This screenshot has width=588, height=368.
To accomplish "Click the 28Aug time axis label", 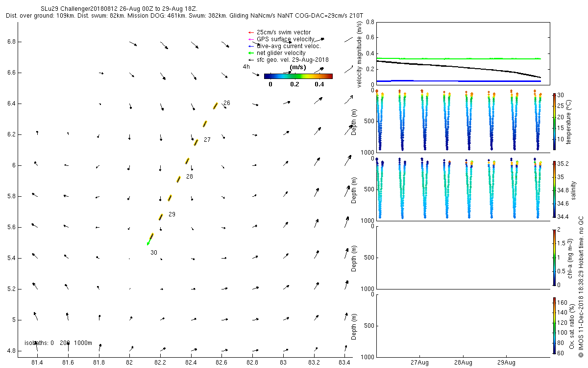I will (463, 363).
